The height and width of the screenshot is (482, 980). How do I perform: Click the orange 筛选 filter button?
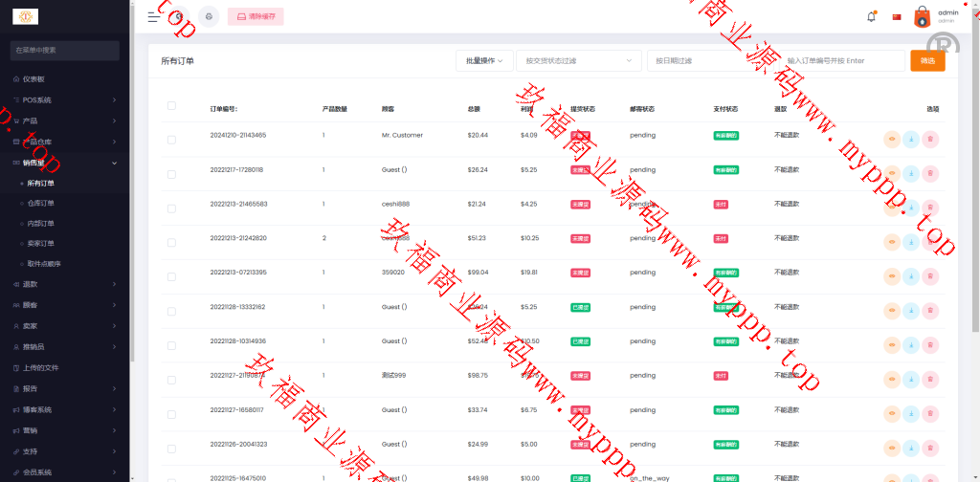[x=926, y=60]
